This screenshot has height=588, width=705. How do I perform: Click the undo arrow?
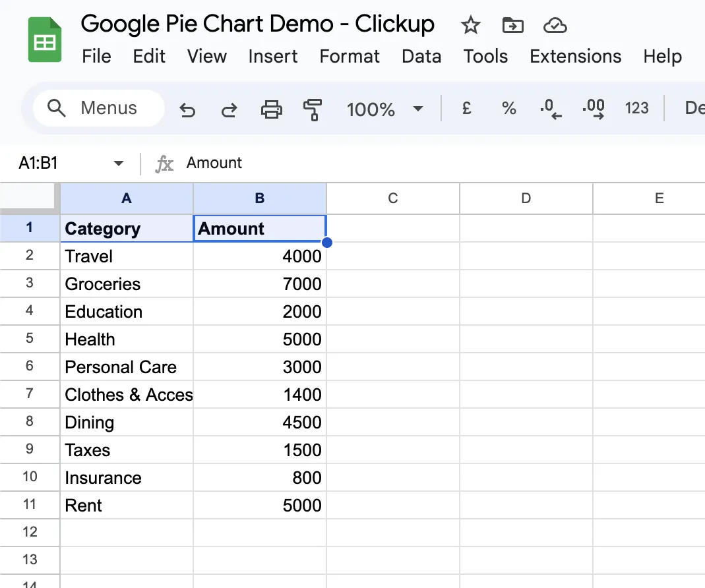(x=187, y=109)
